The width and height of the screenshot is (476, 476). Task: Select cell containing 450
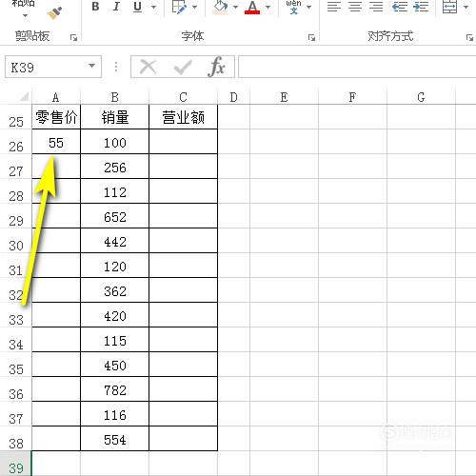coord(114,365)
